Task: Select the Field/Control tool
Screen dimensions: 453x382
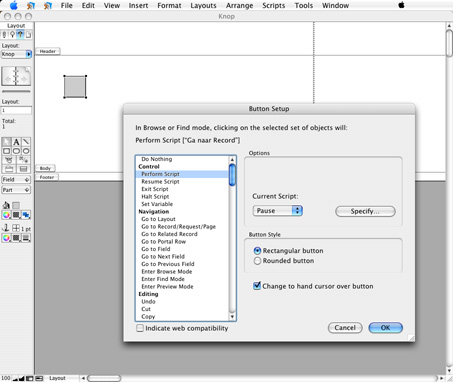Action: pos(23,160)
